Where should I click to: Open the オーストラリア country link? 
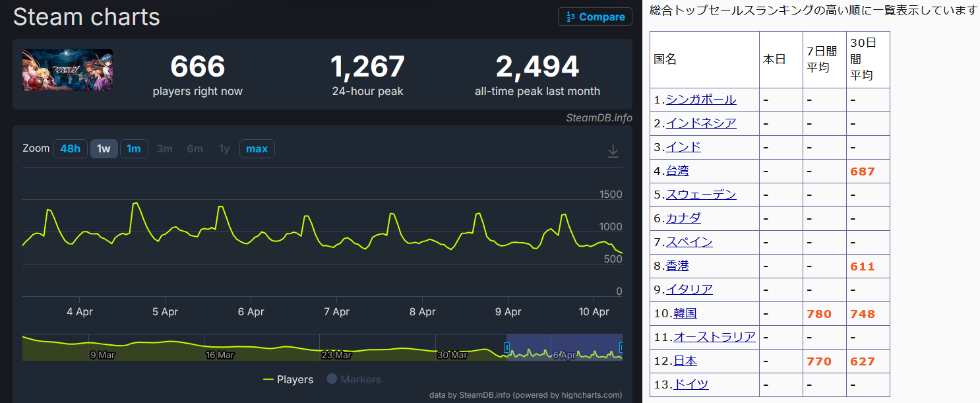pyautogui.click(x=714, y=337)
